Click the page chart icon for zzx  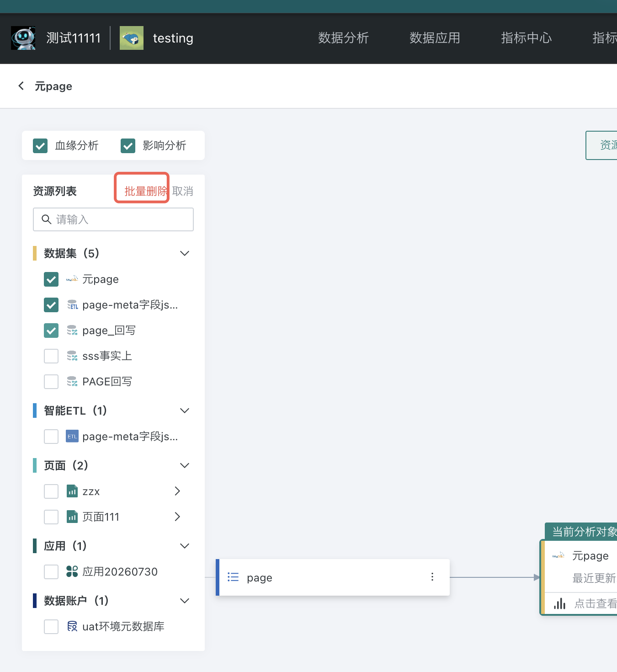pos(72,491)
